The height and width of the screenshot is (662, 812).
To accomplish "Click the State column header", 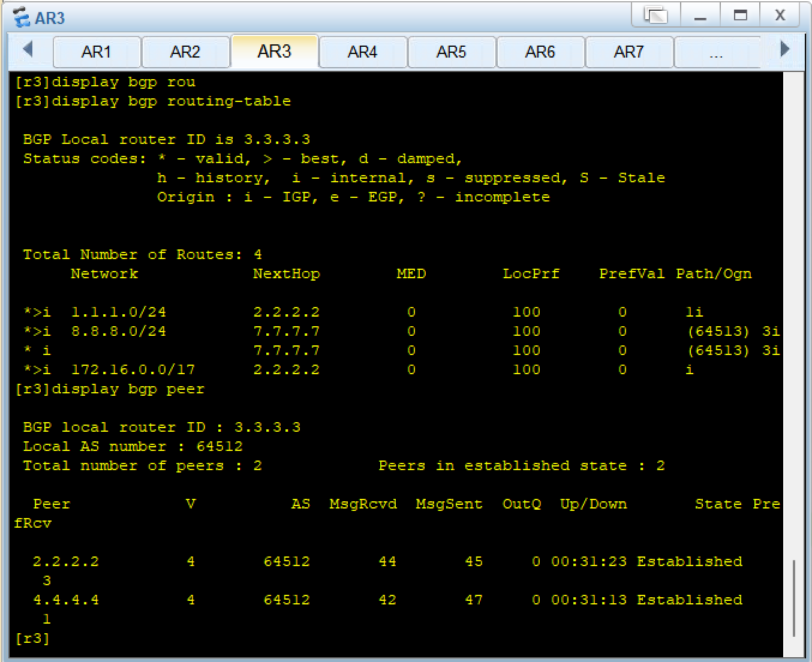I will coord(718,504).
